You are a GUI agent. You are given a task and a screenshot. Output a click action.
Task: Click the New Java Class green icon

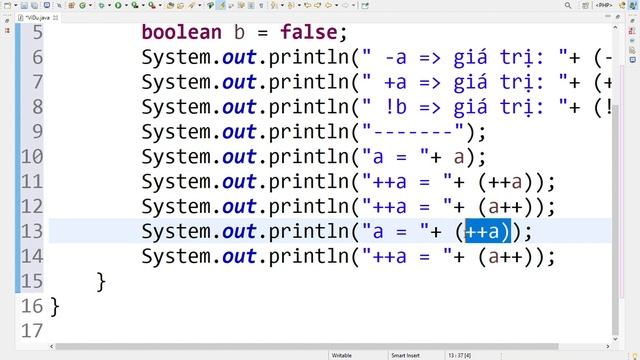click(x=82, y=5)
